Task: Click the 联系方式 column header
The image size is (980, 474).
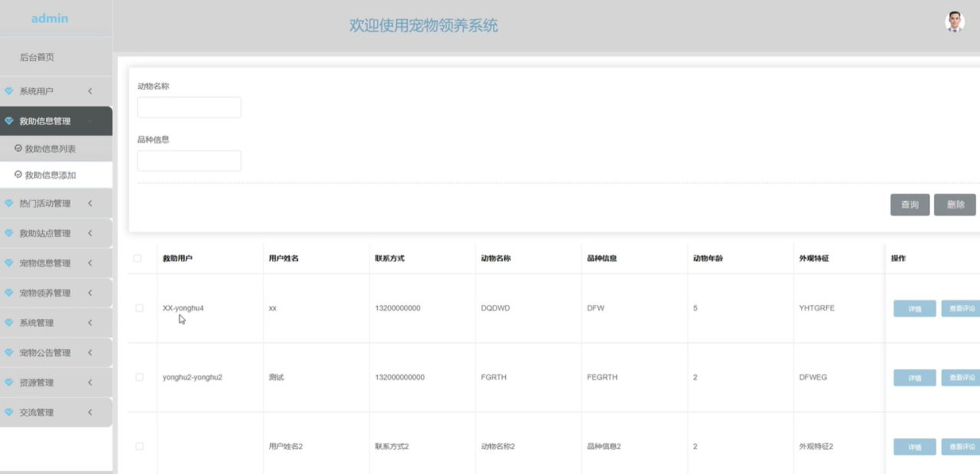Action: pos(390,258)
